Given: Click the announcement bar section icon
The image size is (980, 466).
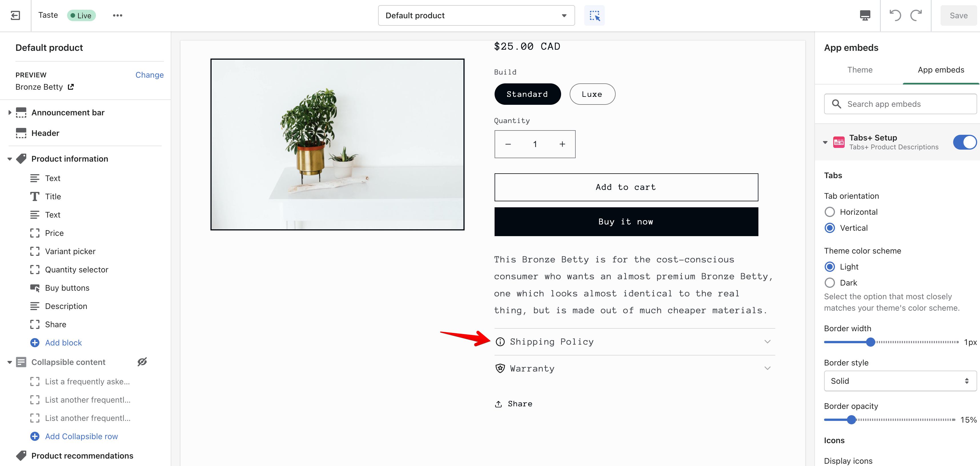Looking at the screenshot, I should (x=22, y=113).
